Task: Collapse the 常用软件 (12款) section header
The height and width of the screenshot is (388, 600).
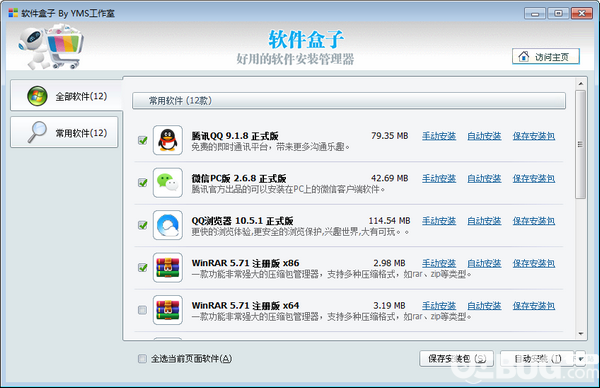Action: point(349,101)
